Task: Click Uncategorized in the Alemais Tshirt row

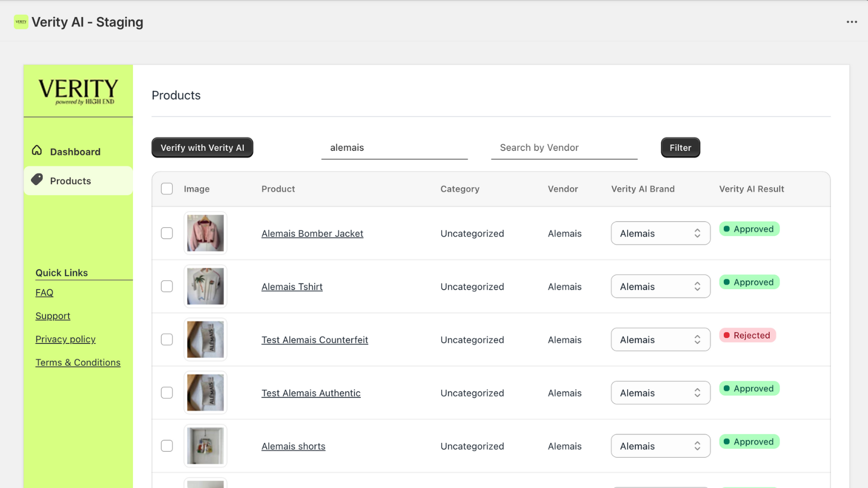Action: [472, 287]
